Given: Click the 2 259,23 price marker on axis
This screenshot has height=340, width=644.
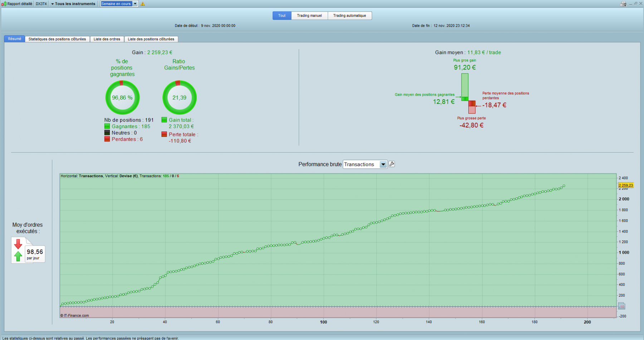Looking at the screenshot, I should (626, 185).
